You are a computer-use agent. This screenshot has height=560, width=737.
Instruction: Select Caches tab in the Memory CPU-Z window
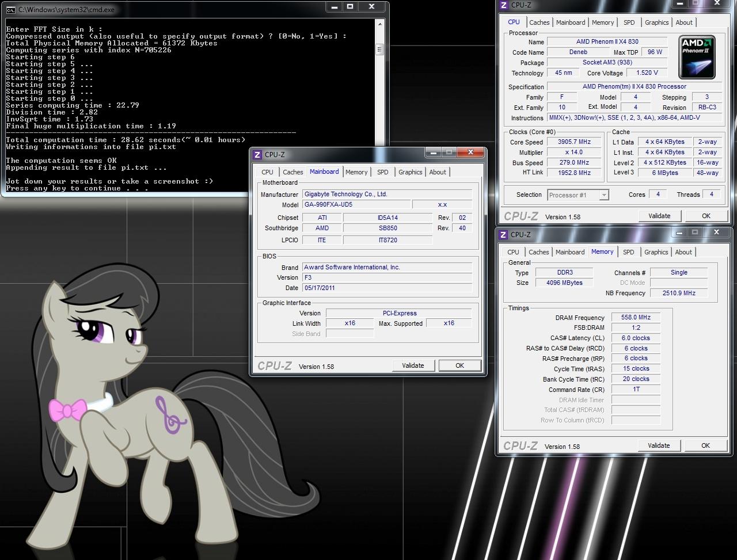[539, 252]
